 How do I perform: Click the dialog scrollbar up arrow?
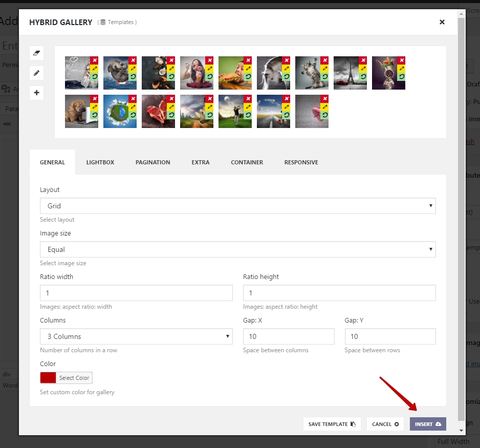pyautogui.click(x=461, y=14)
